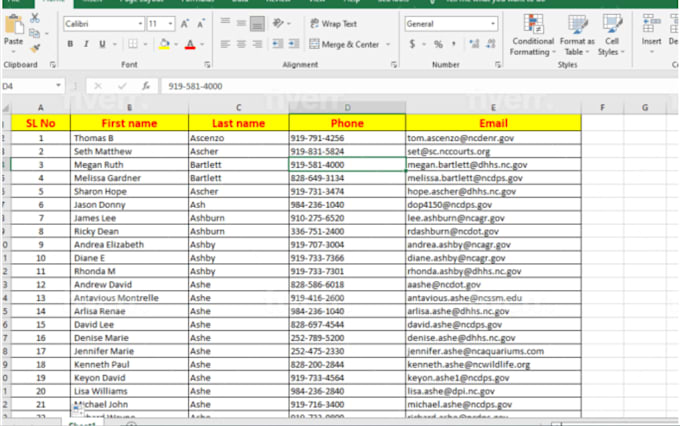
Task: Decrease font size with small A
Action: click(201, 24)
